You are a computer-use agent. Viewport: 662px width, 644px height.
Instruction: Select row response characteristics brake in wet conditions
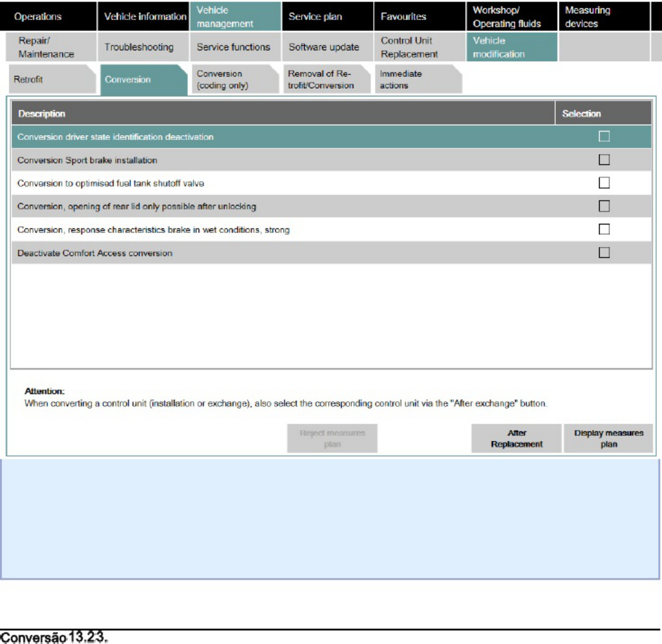[331, 229]
